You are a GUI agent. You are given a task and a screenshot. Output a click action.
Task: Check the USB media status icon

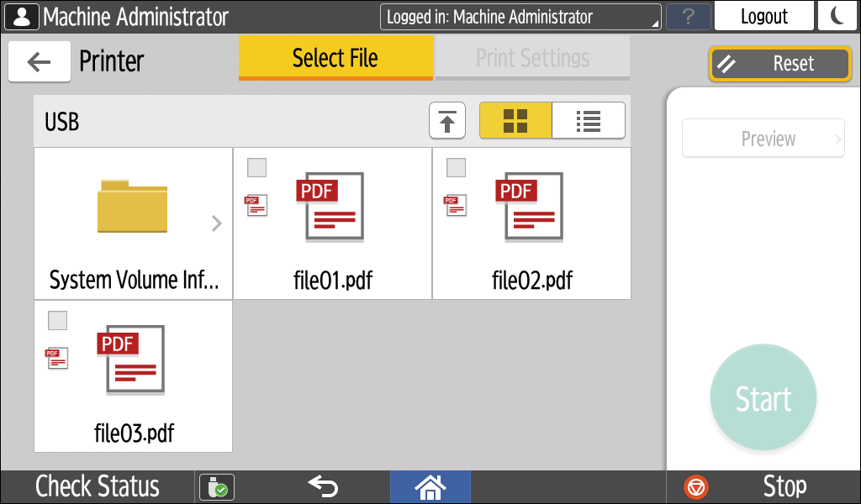click(x=217, y=486)
